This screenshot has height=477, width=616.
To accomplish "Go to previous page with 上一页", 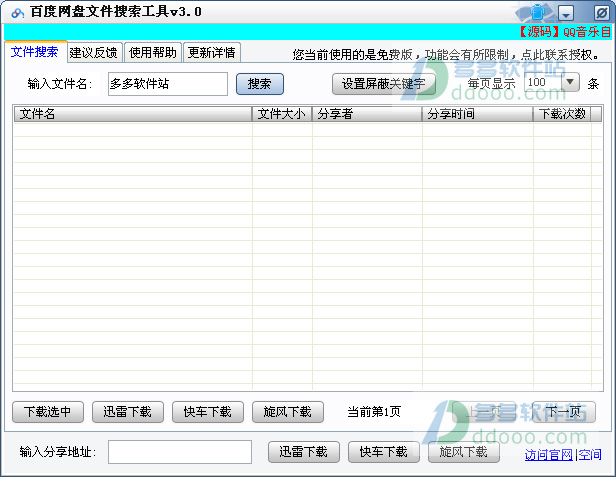I will [x=484, y=412].
